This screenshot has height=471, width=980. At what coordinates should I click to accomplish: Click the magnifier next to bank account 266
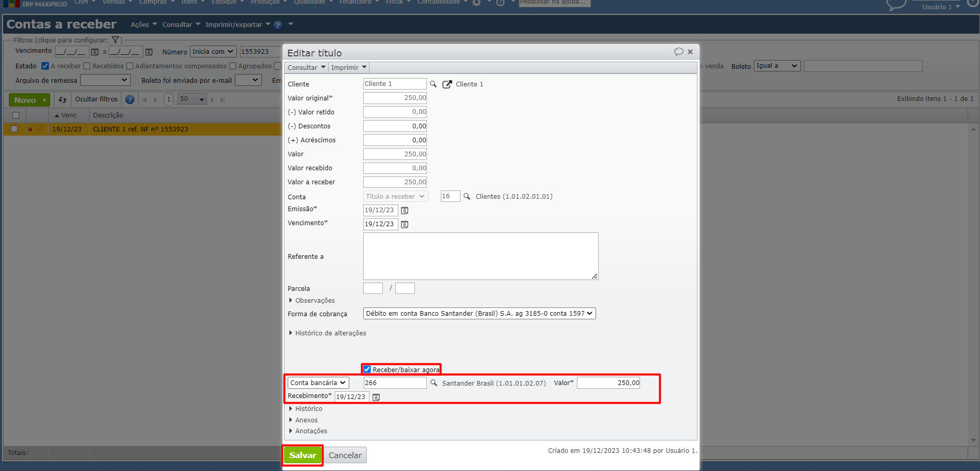[x=434, y=383]
